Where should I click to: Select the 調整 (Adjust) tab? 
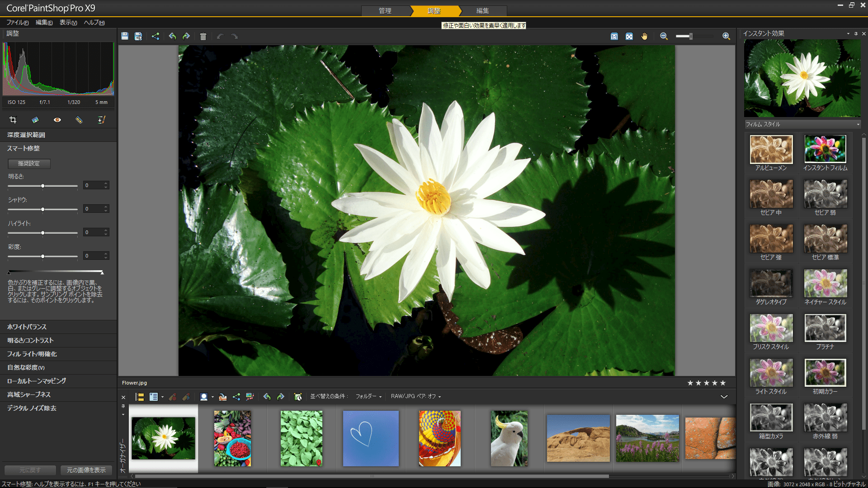[x=434, y=11]
